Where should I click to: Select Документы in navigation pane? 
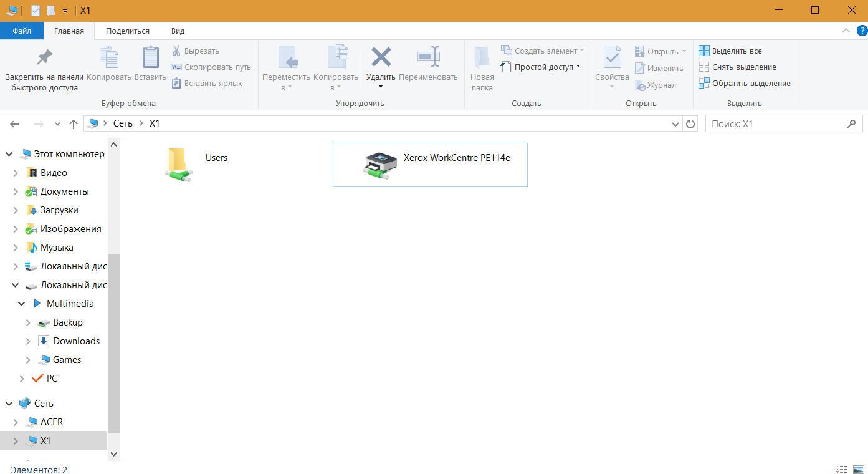pyautogui.click(x=64, y=191)
